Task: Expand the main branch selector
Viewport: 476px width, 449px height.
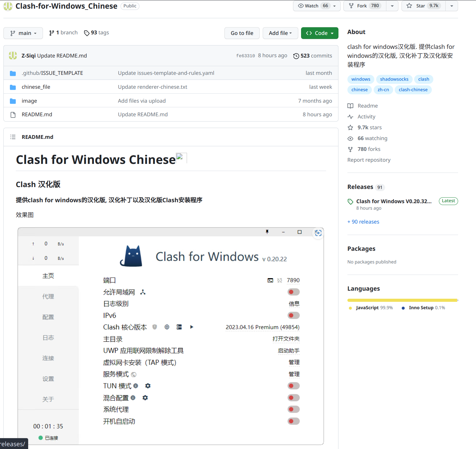Action: coord(23,33)
